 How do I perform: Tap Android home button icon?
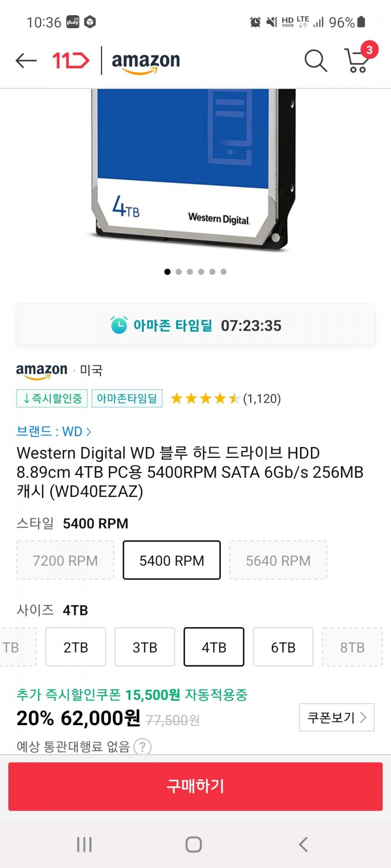194,845
